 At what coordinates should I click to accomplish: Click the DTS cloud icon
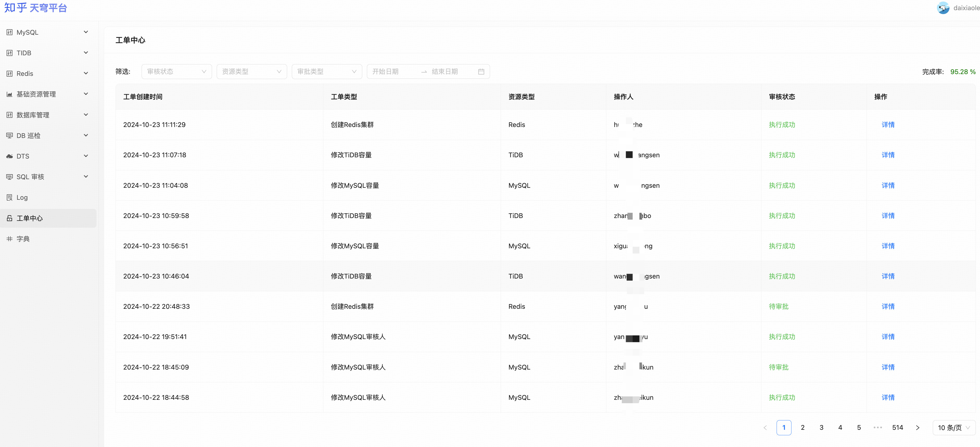9,156
